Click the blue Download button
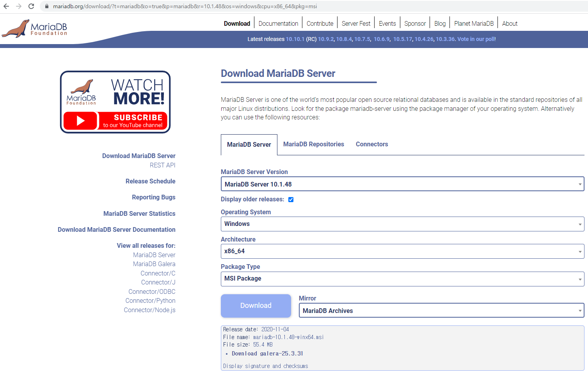 (x=256, y=306)
